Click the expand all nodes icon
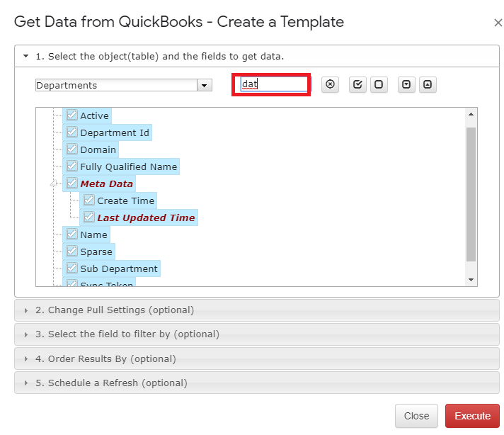 click(x=406, y=84)
